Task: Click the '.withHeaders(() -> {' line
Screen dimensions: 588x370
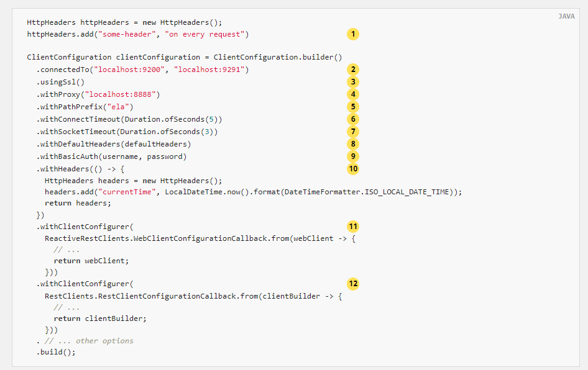Action: 80,169
